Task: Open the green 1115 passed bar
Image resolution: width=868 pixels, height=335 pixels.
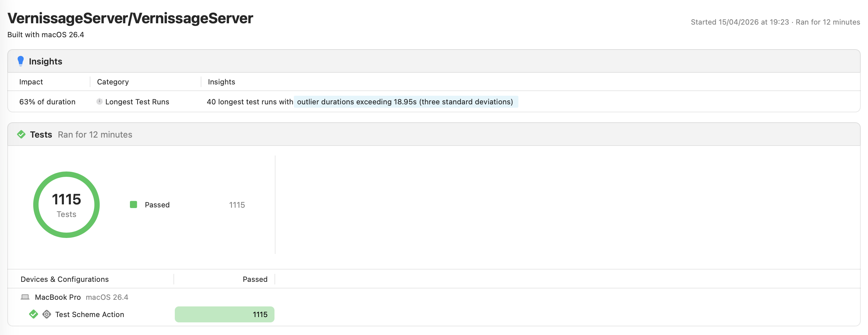Action: [x=224, y=314]
